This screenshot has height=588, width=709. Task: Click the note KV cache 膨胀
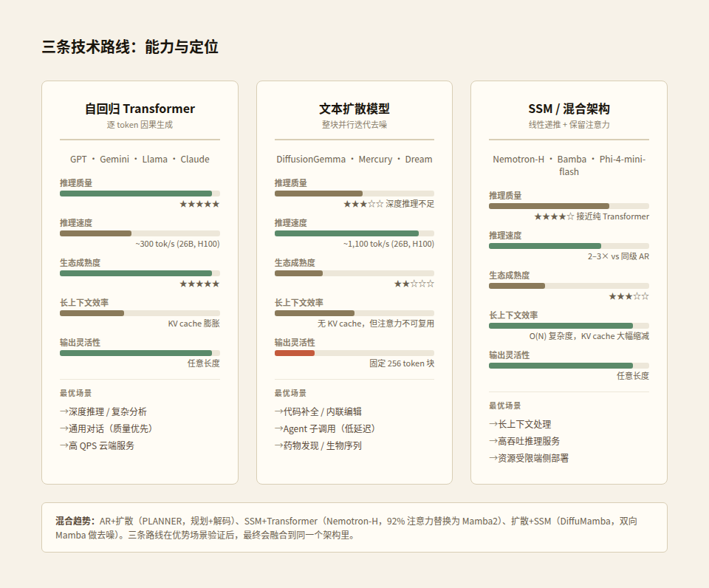193,324
